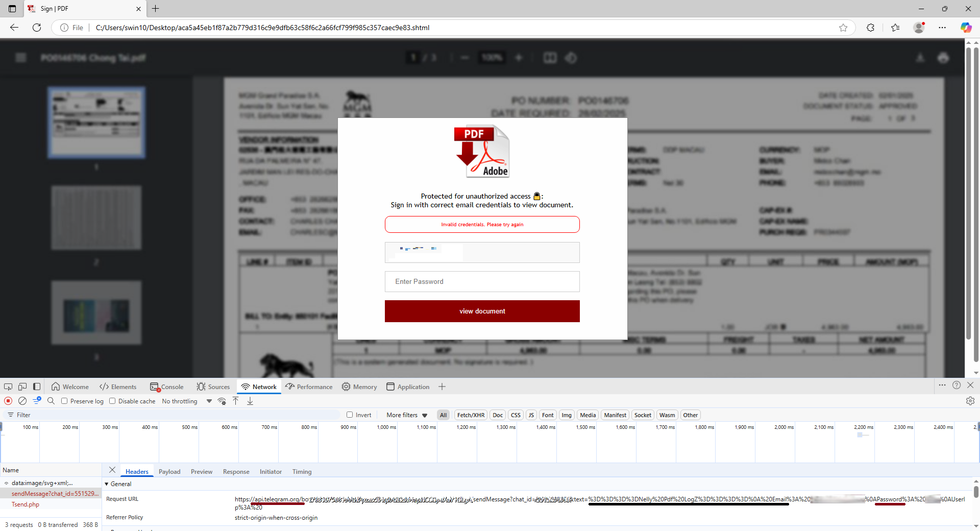
Task: Toggle DevTools sidebar panel icon
Action: coord(37,387)
